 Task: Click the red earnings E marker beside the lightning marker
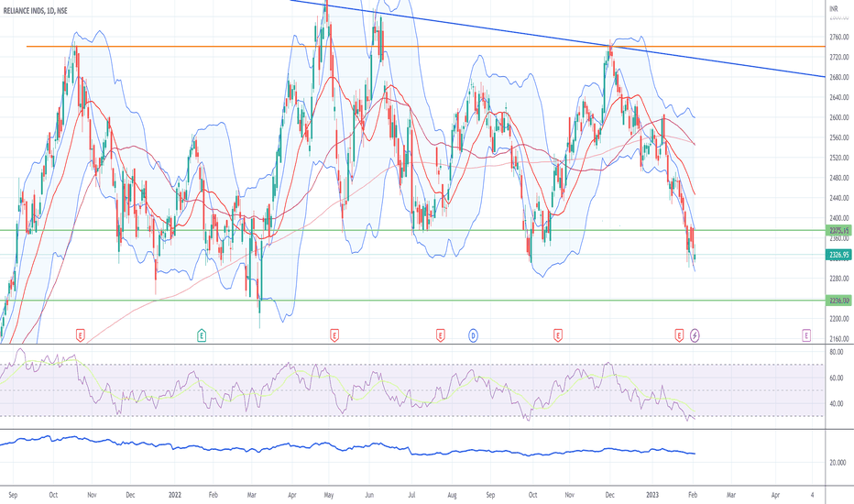679,335
